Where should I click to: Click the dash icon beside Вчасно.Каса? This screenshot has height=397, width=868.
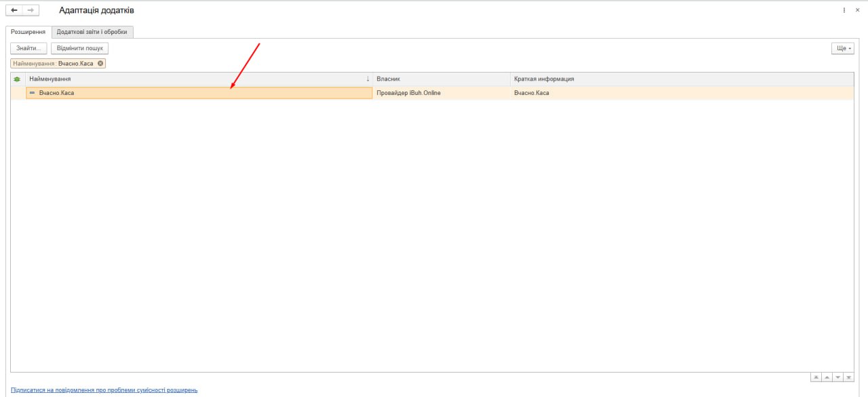32,93
